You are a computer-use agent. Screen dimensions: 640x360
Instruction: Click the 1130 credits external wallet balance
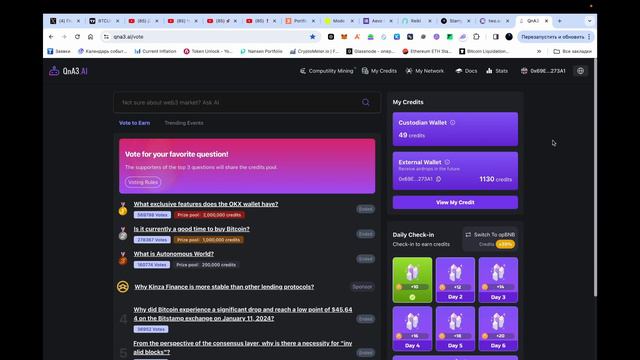pyautogui.click(x=495, y=179)
